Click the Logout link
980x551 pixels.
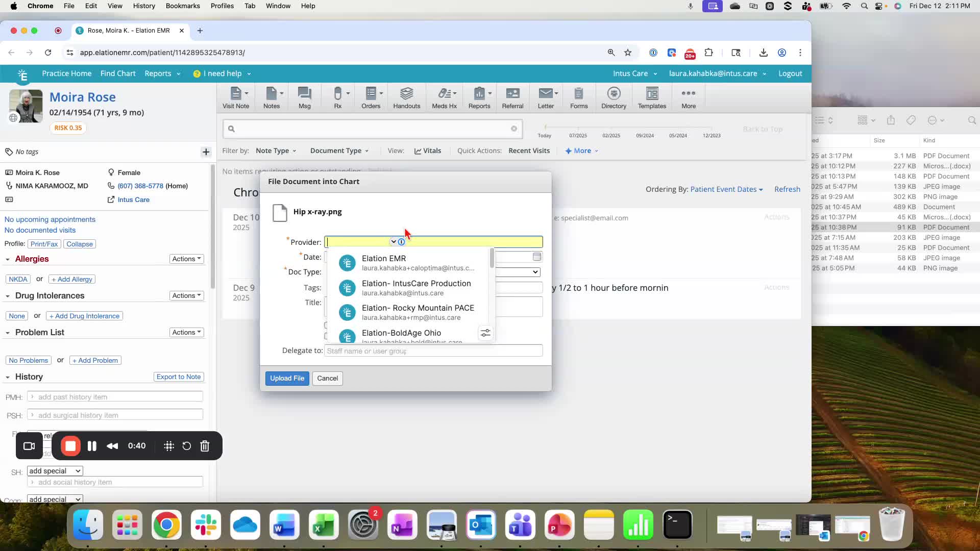pyautogui.click(x=790, y=73)
